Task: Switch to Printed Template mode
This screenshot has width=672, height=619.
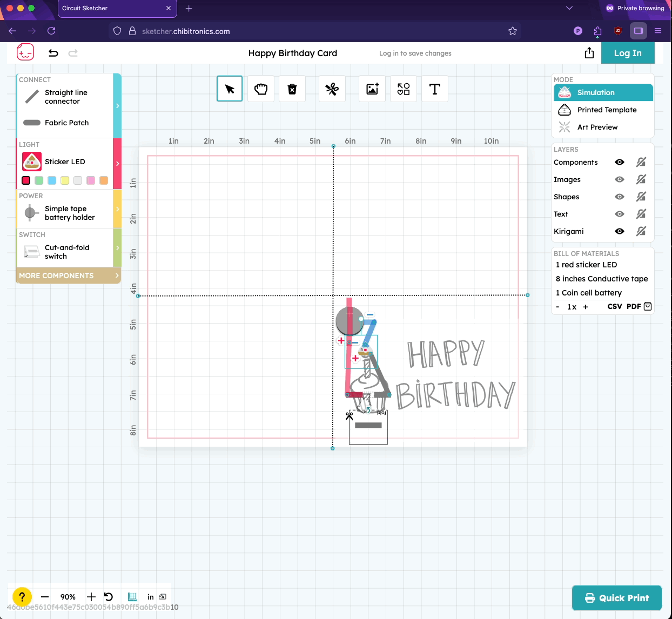Action: 607,110
